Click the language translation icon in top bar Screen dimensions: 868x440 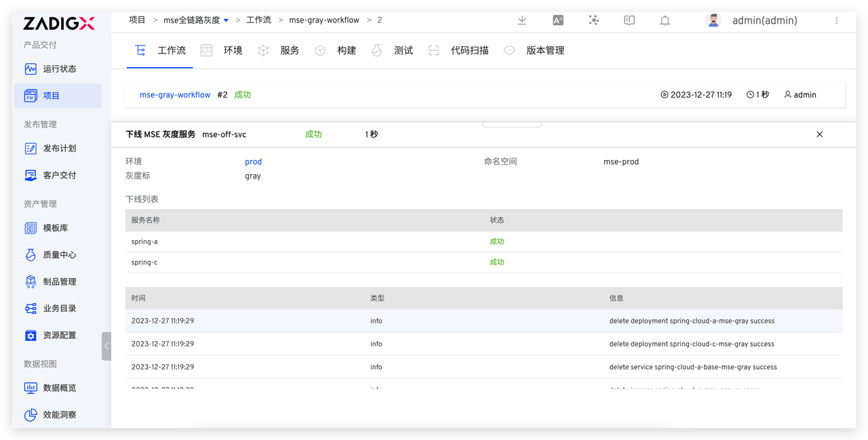tap(557, 20)
